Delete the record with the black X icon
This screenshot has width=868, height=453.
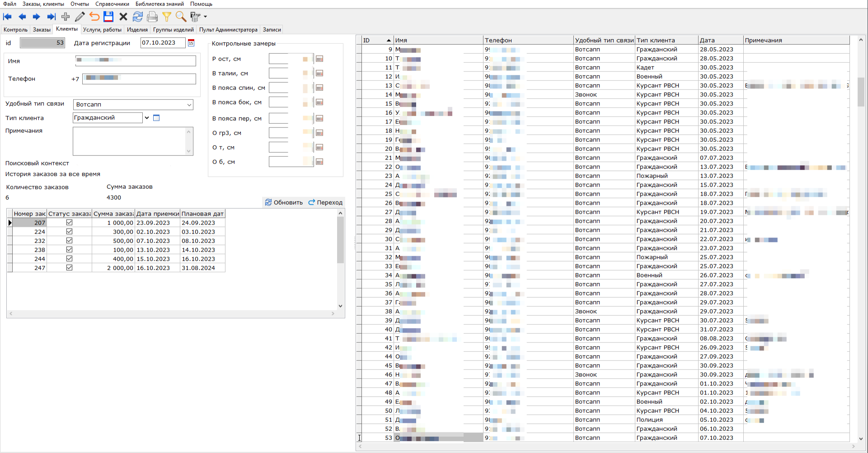point(123,17)
